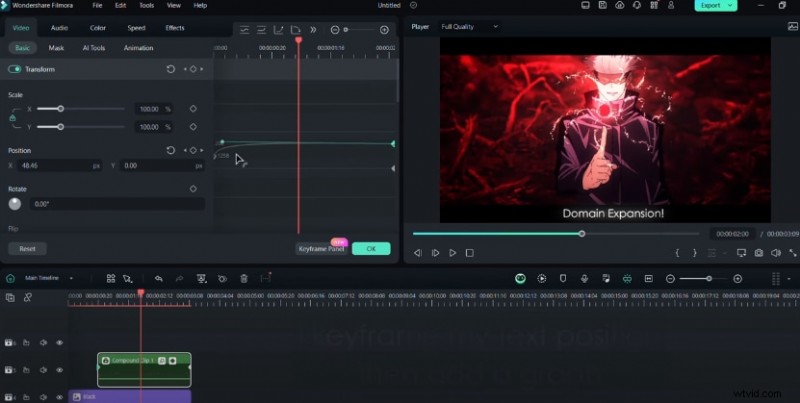Click the preview volume speaker icon
The image size is (800, 403).
tap(776, 253)
